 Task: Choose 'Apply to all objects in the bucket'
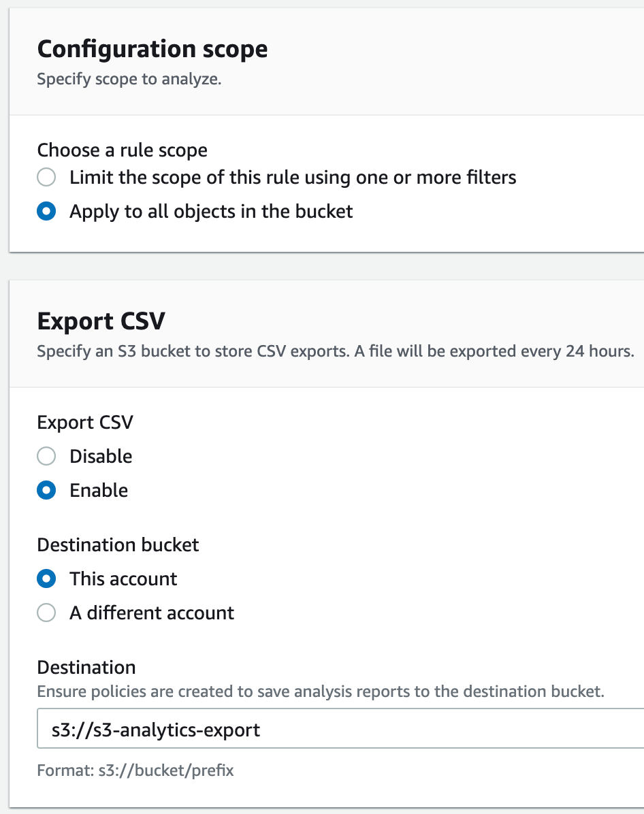pyautogui.click(x=46, y=211)
